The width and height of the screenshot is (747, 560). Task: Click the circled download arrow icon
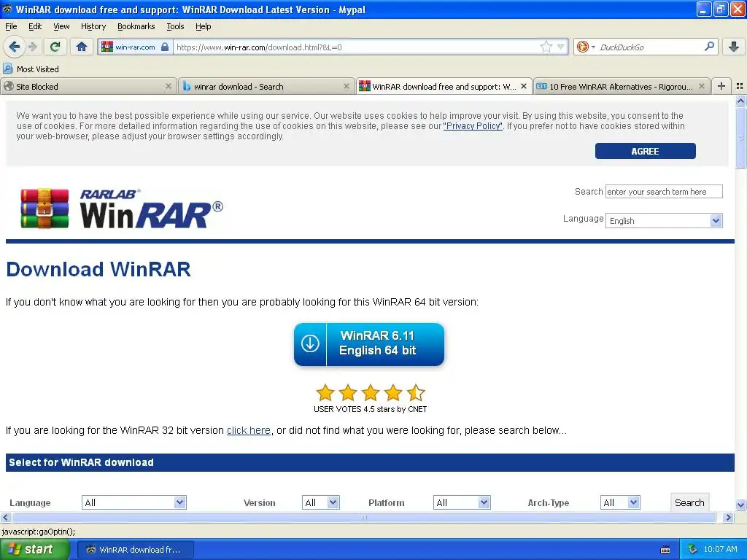click(310, 343)
